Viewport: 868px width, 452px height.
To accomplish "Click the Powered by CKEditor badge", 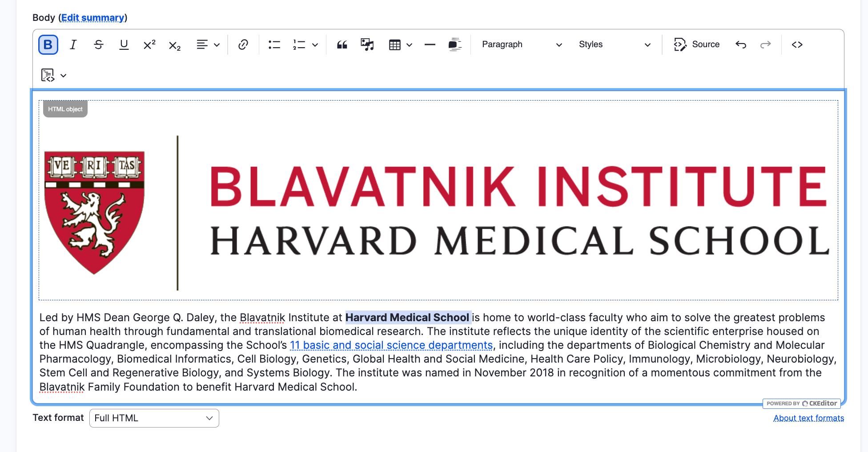I will coord(802,404).
